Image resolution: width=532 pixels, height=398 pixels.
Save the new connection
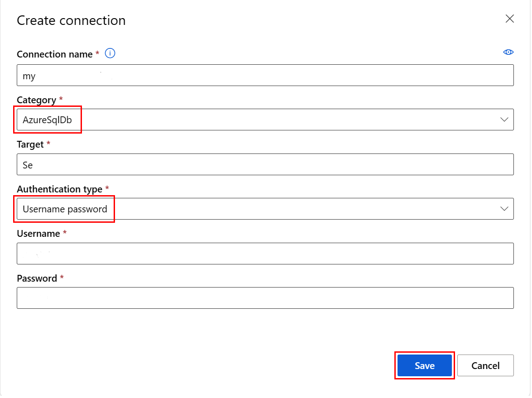click(424, 365)
